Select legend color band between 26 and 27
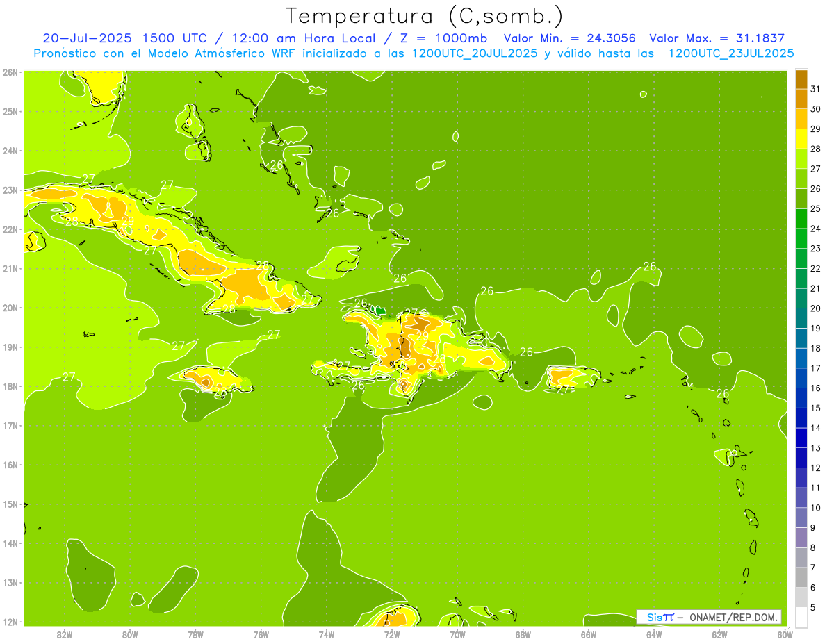The width and height of the screenshot is (834, 644). click(x=801, y=179)
